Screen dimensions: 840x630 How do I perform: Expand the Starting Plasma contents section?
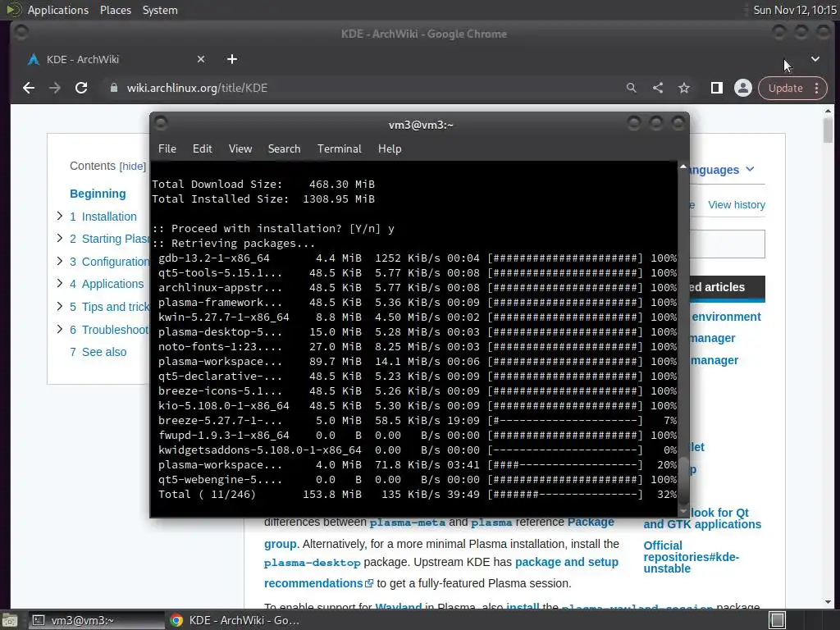point(59,239)
